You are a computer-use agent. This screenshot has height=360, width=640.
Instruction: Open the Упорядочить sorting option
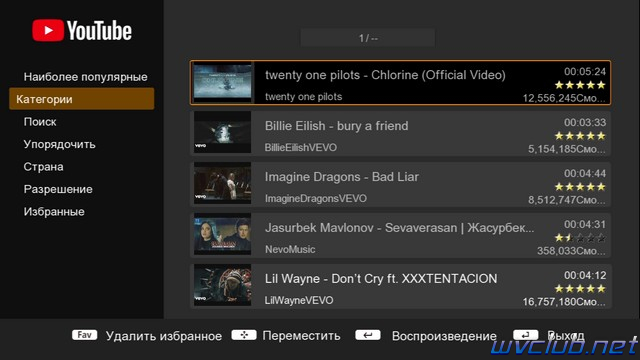click(x=60, y=144)
